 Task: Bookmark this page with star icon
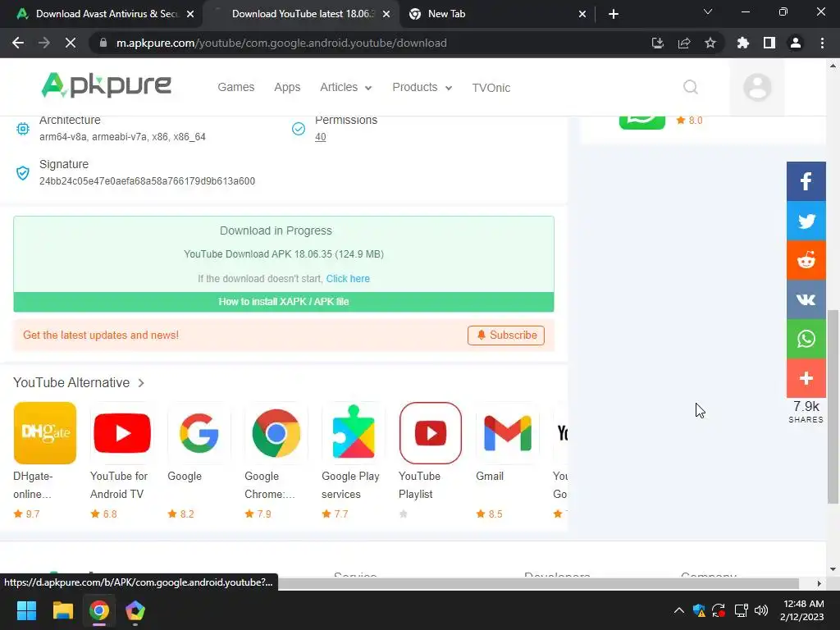(710, 43)
